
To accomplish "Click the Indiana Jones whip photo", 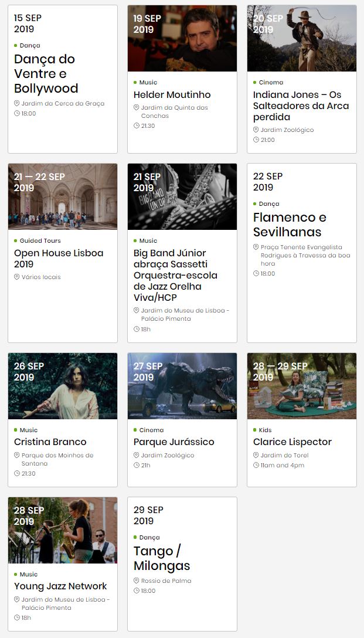I will (302, 38).
